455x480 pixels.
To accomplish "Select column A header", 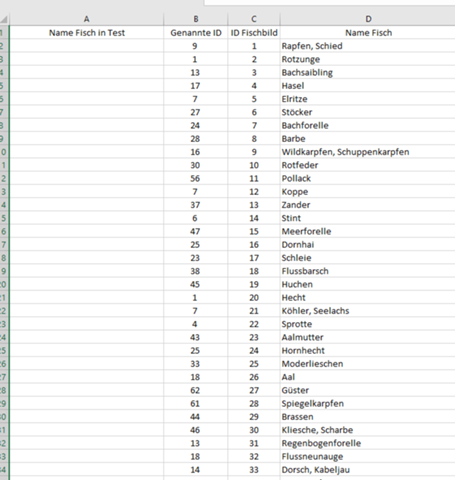I will tap(87, 19).
